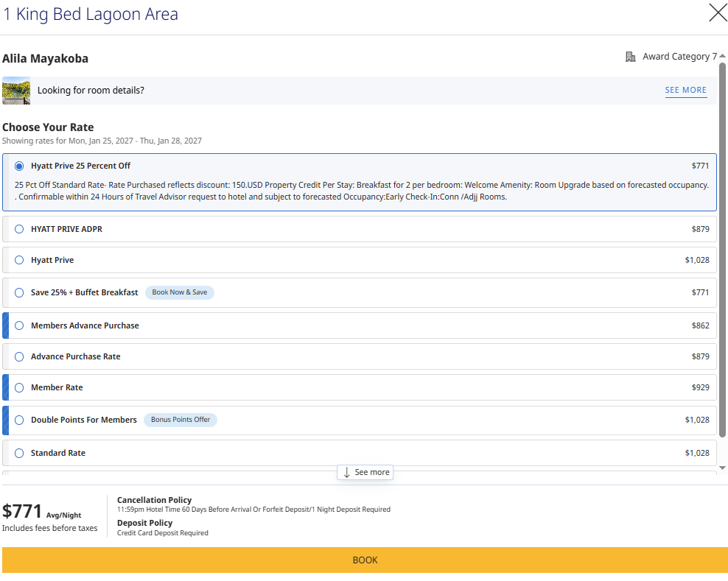Click the Cancellation Policy heading
This screenshot has height=581, width=728.
click(x=154, y=500)
